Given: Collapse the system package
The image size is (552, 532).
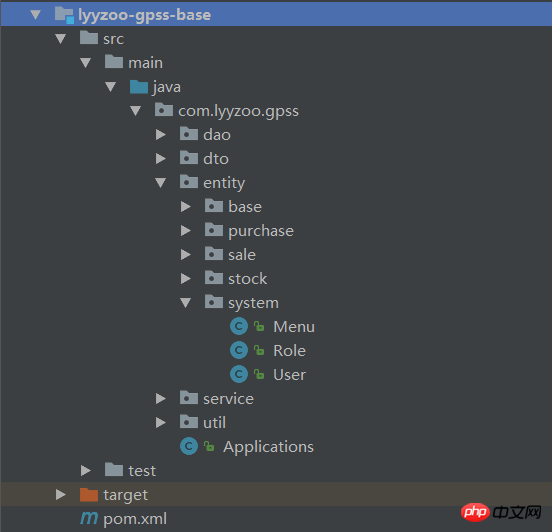Looking at the screenshot, I should click(186, 302).
